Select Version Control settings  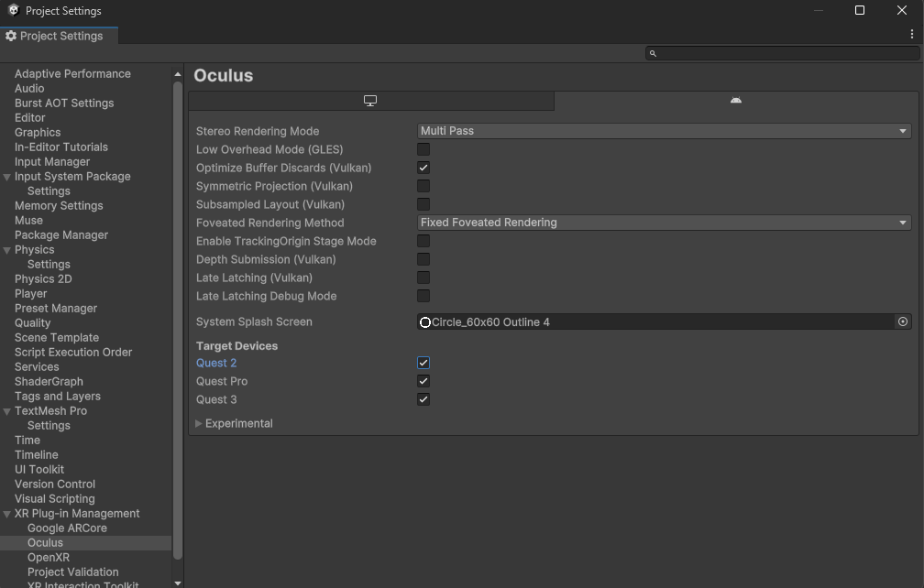pyautogui.click(x=55, y=485)
